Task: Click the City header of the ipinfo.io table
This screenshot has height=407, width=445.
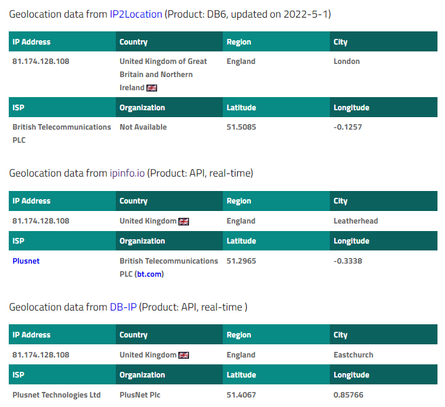Action: coord(383,201)
